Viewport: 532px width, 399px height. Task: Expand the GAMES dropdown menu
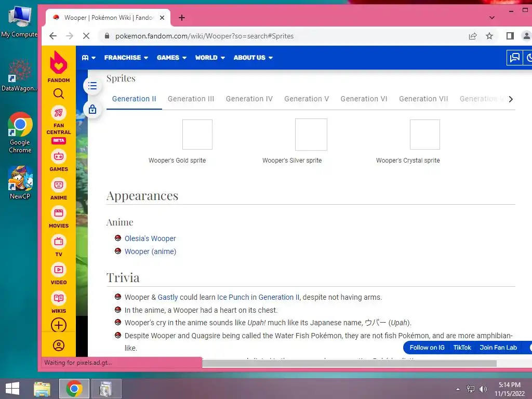[x=171, y=58]
